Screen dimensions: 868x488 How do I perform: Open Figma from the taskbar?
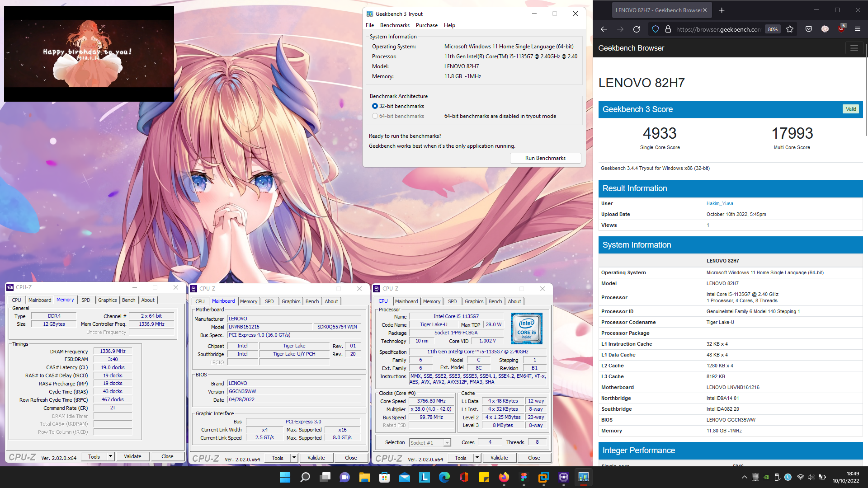524,477
